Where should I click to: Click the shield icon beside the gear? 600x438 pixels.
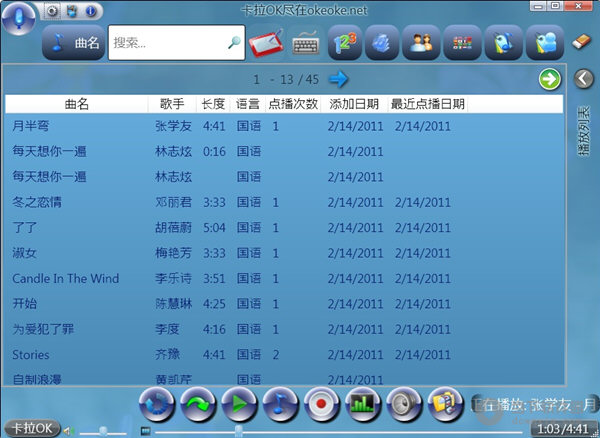[72, 11]
